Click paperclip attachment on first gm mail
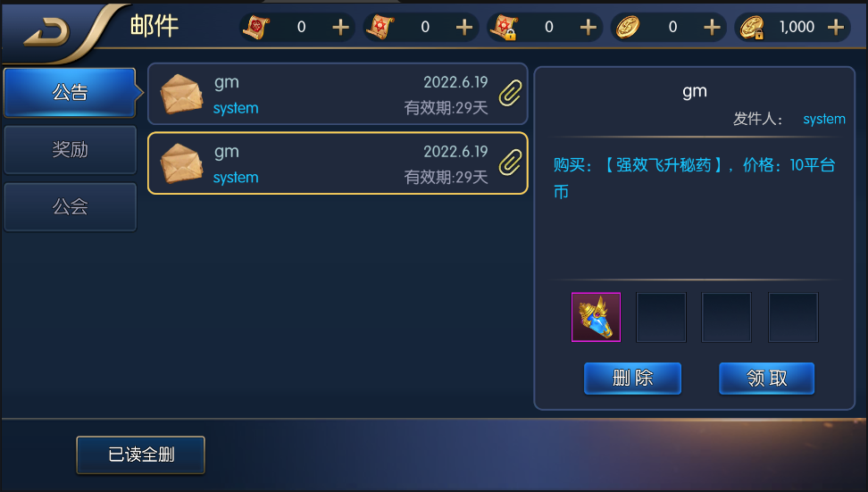 (510, 93)
